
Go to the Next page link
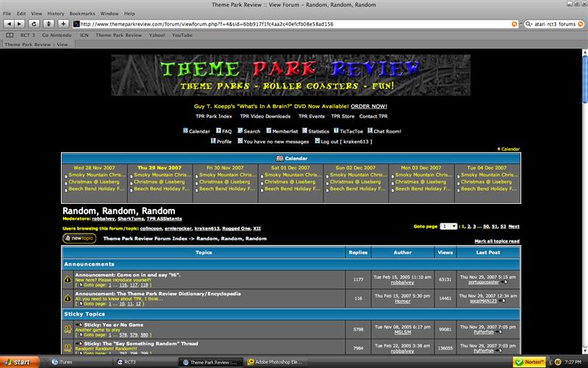pyautogui.click(x=514, y=227)
